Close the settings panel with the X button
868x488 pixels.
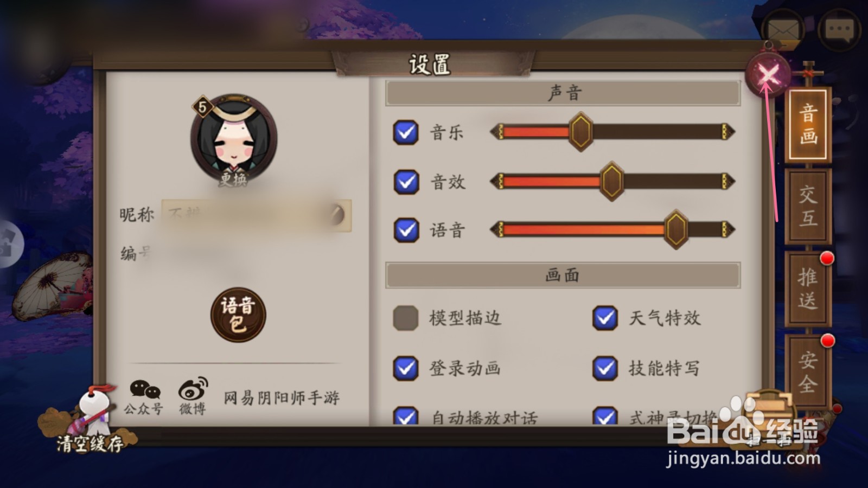(769, 74)
